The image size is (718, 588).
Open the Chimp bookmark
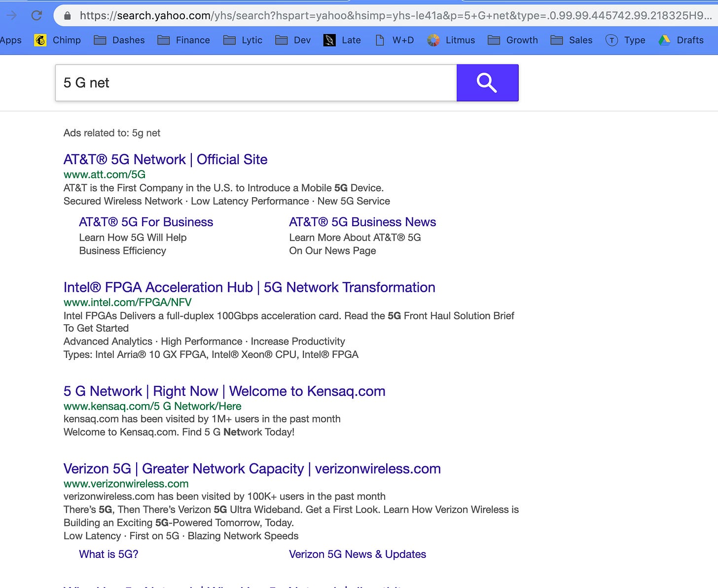(58, 40)
